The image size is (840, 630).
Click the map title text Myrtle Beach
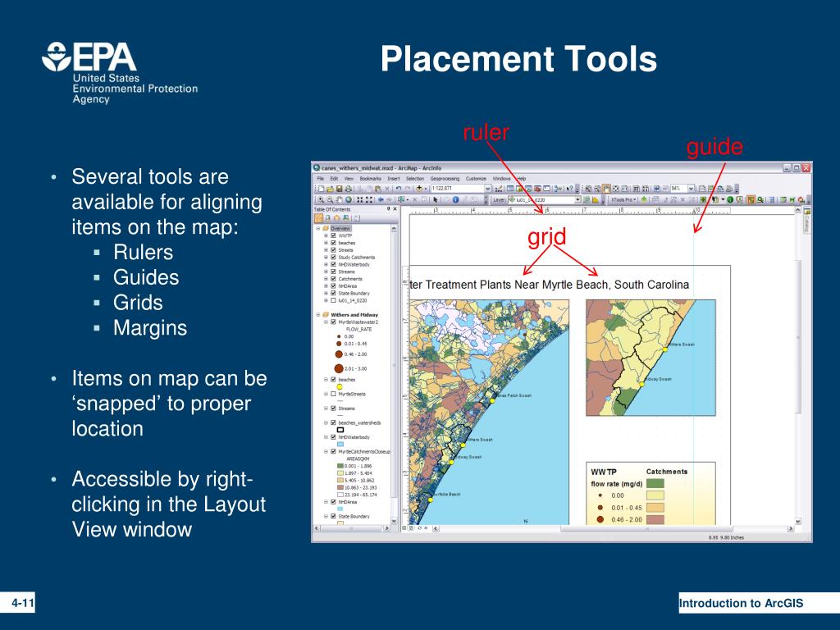coord(575,285)
